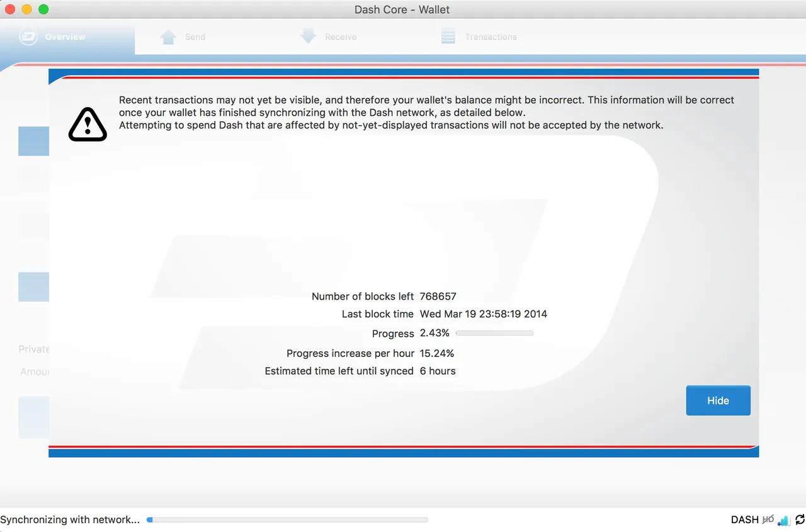
Task: Select the blocks left value 768657
Action: [x=438, y=297]
